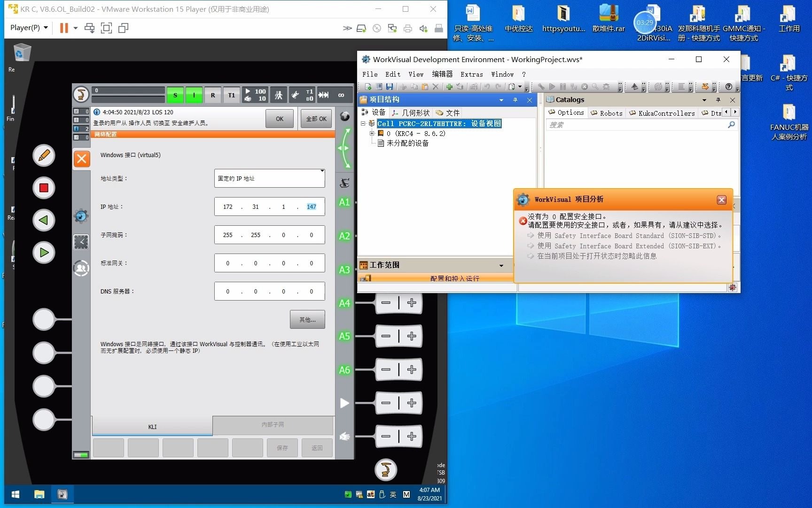The image size is (812, 508).
Task: Close network configuration with orange X
Action: tap(82, 159)
